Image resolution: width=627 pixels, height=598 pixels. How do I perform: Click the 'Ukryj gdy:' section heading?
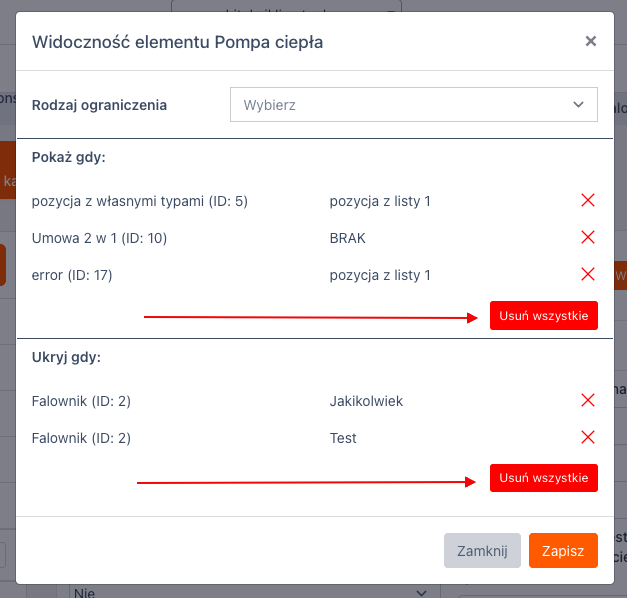(x=66, y=357)
